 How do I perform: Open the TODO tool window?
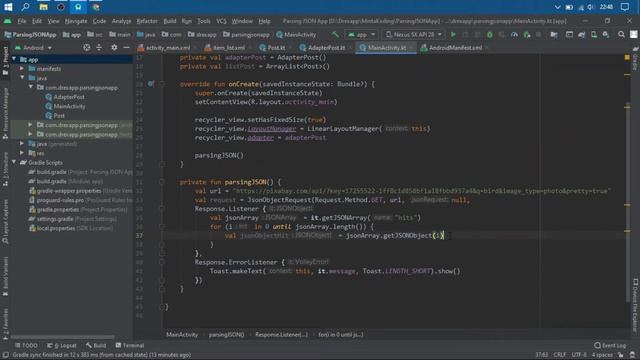(x=26, y=345)
